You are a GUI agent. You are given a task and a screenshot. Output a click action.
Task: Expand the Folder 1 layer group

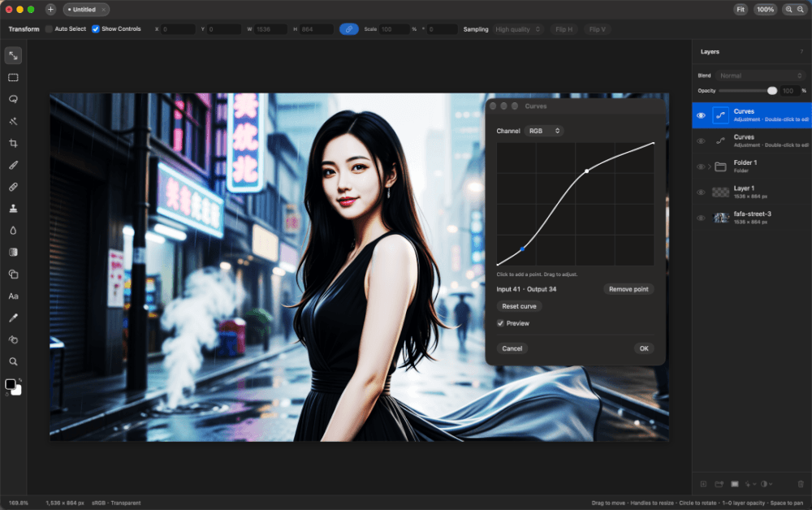pos(710,166)
